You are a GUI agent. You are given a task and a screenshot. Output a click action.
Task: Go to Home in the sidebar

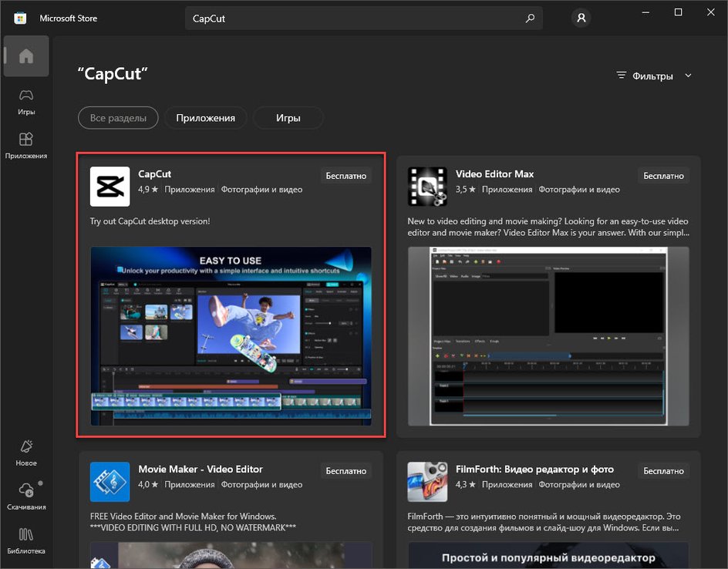click(x=26, y=56)
